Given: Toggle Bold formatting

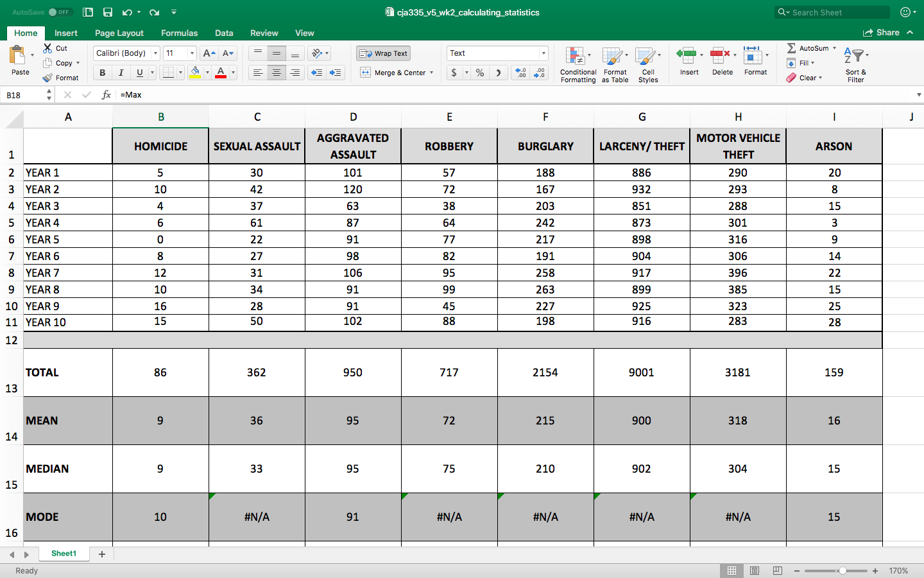Looking at the screenshot, I should [102, 73].
